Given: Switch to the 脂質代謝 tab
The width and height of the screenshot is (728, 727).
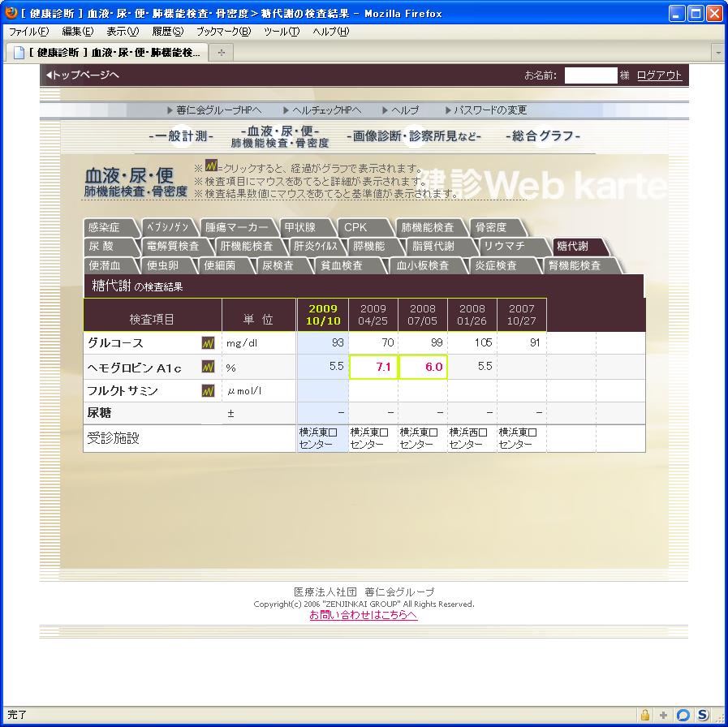Looking at the screenshot, I should [433, 246].
